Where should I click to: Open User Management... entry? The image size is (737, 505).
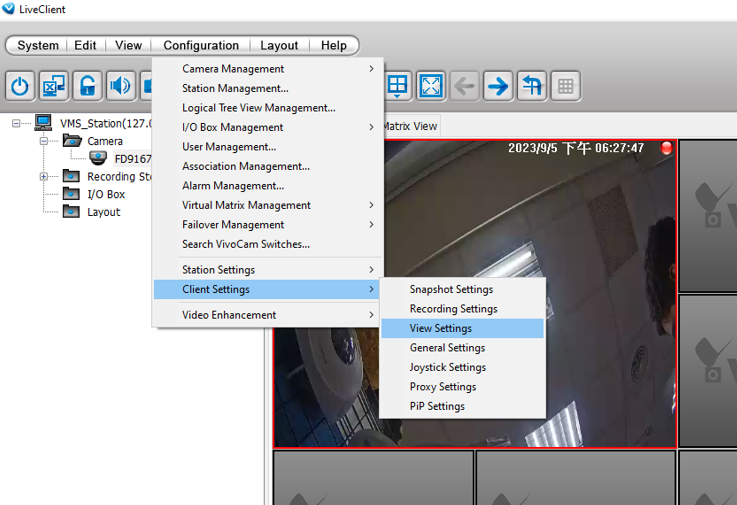click(x=268, y=147)
